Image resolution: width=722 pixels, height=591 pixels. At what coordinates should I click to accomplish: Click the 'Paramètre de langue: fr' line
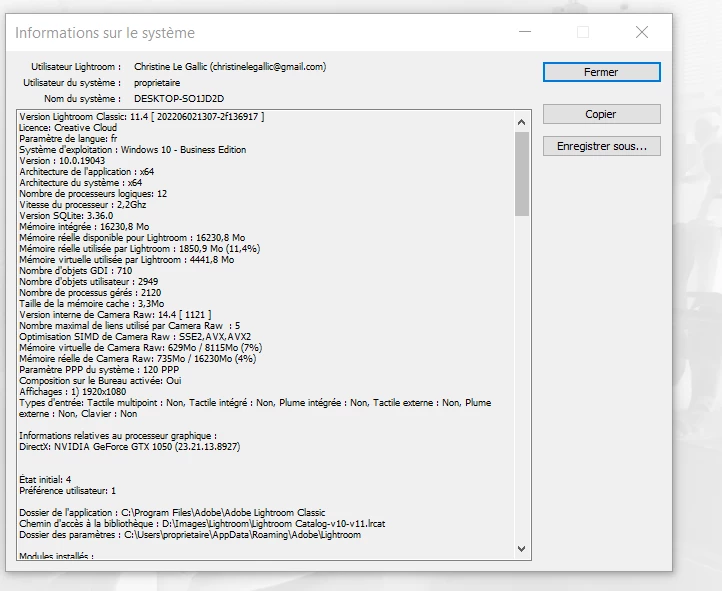tap(68, 139)
